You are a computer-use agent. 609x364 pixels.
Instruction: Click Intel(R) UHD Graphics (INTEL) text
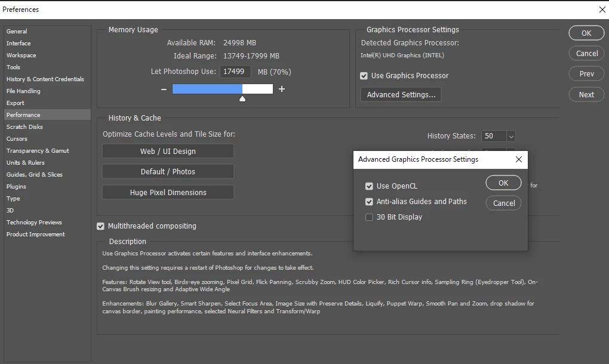click(x=402, y=55)
